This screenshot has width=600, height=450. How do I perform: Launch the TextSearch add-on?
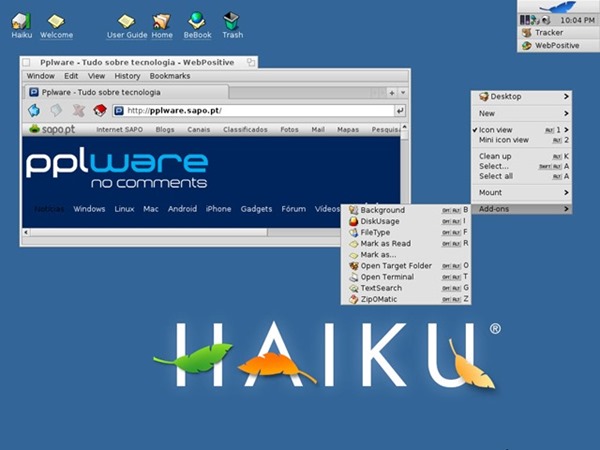(406, 288)
